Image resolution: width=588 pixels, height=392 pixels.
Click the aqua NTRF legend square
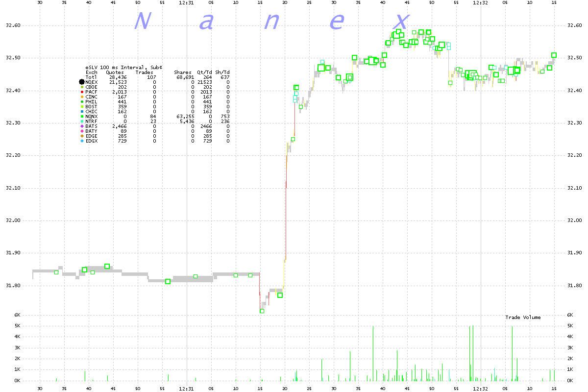(x=82, y=122)
